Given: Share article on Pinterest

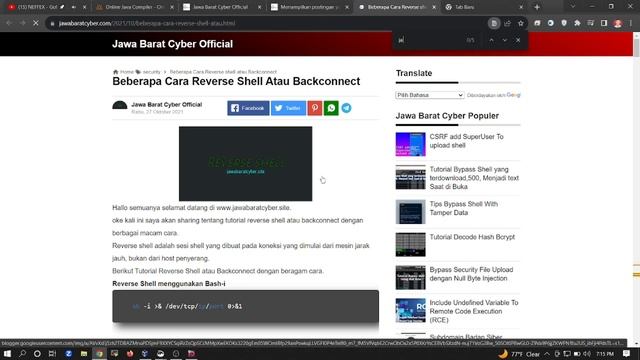Looking at the screenshot, I should [x=315, y=108].
